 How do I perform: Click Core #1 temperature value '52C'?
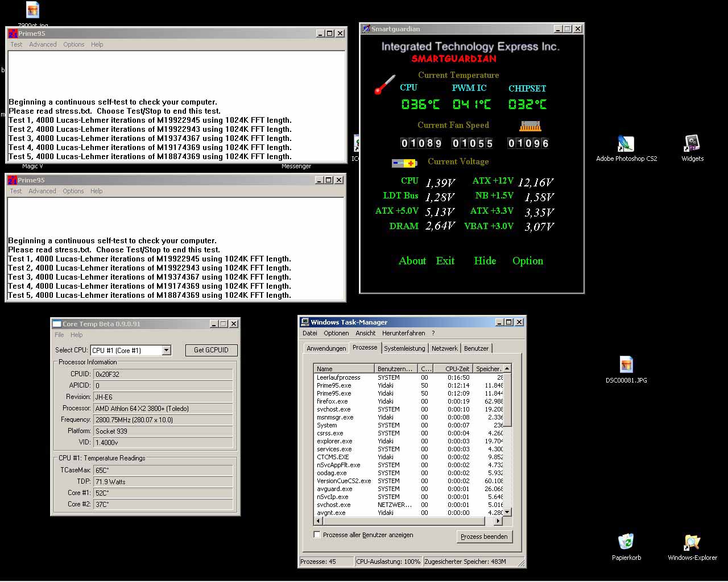[163, 493]
